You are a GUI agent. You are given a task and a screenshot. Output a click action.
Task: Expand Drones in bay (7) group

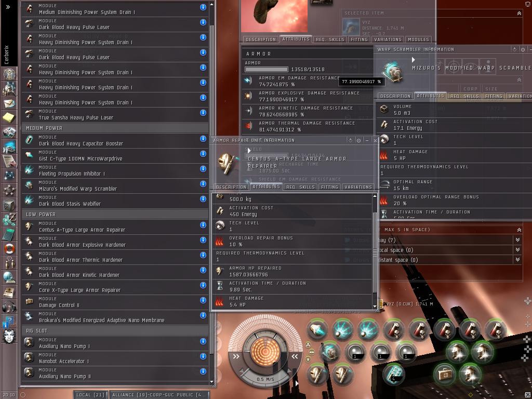(517, 240)
